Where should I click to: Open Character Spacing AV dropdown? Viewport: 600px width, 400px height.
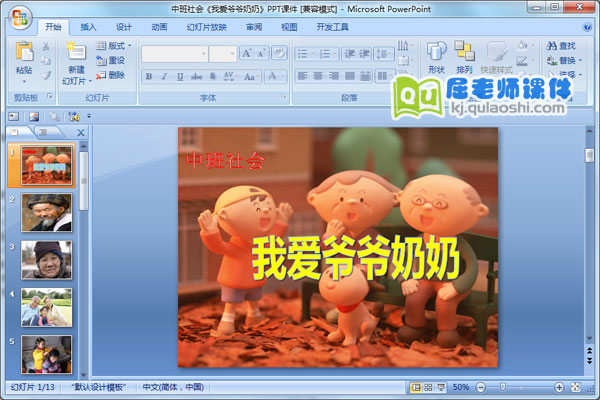pyautogui.click(x=229, y=77)
